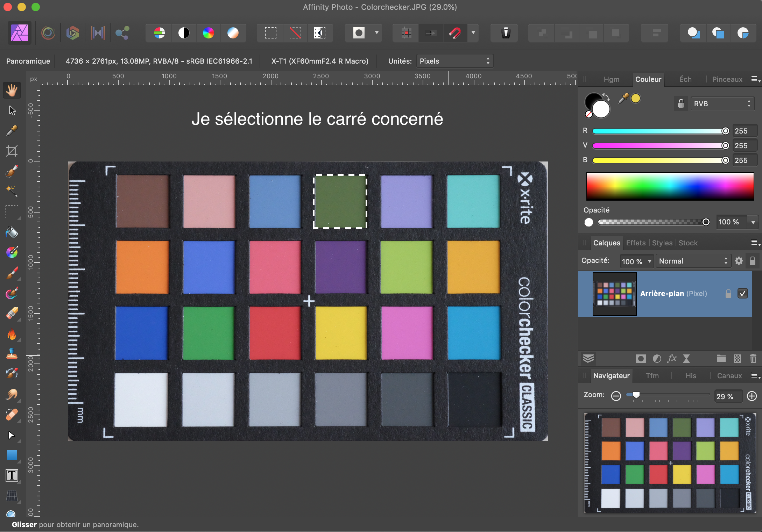Click the zoom out minus button
762x532 pixels.
(x=616, y=396)
